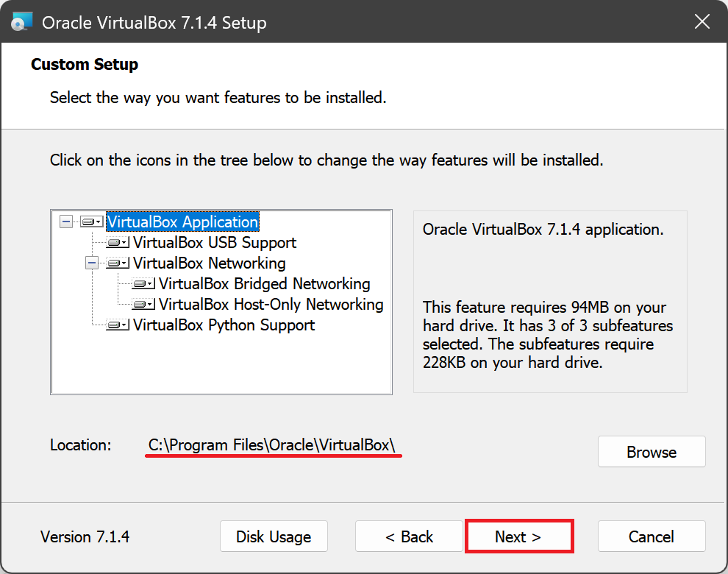Click the Browse button
This screenshot has width=728, height=574.
(x=652, y=452)
